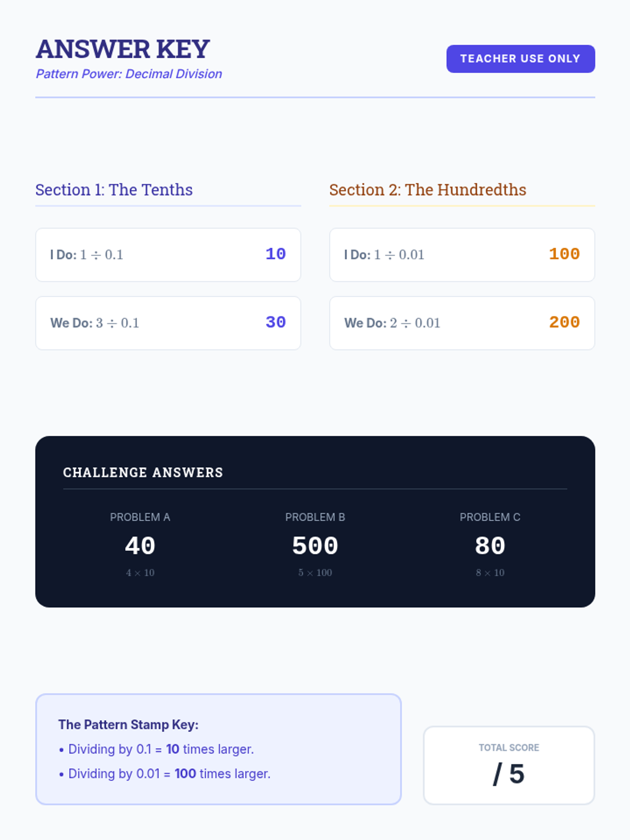Click the orange answer 200
This screenshot has height=840, width=630.
pos(564,322)
